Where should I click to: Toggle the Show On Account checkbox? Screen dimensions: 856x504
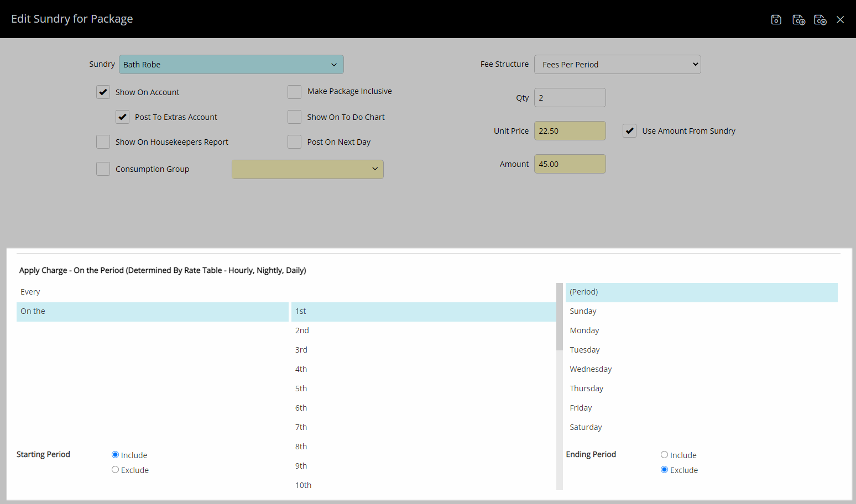(x=103, y=92)
